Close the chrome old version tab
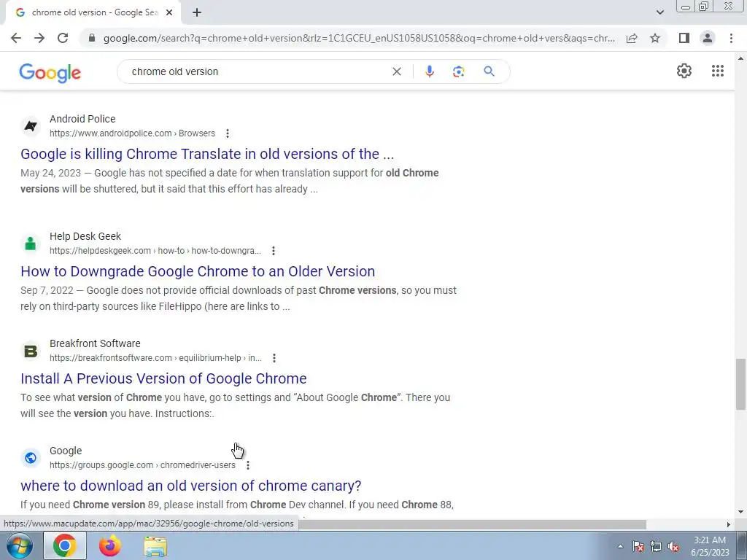The width and height of the screenshot is (747, 560). [x=169, y=12]
